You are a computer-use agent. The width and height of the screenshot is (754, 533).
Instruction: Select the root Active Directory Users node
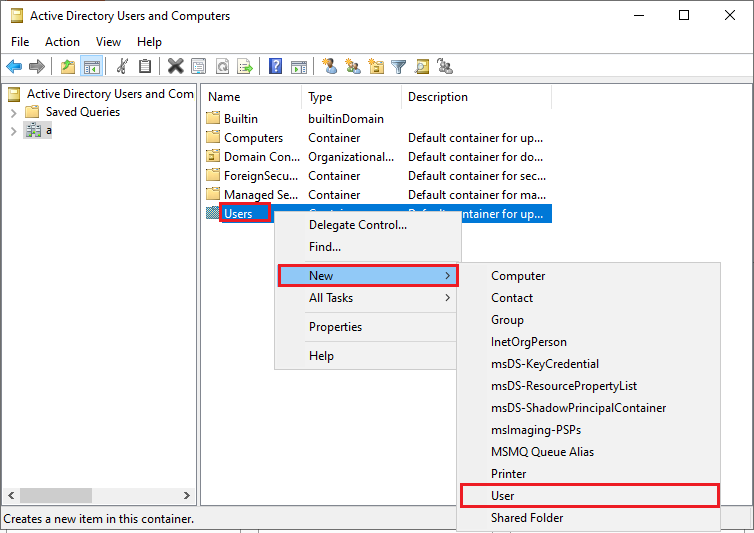tap(110, 94)
